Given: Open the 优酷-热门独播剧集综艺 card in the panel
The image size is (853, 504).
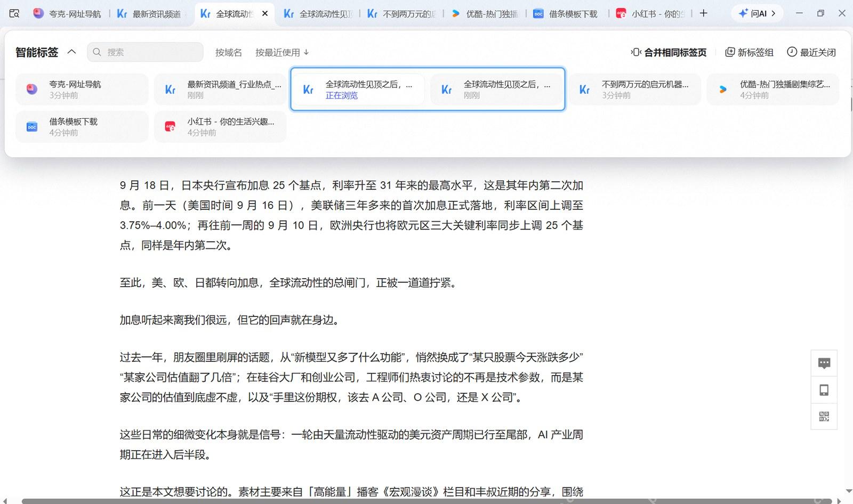Looking at the screenshot, I should [x=772, y=89].
